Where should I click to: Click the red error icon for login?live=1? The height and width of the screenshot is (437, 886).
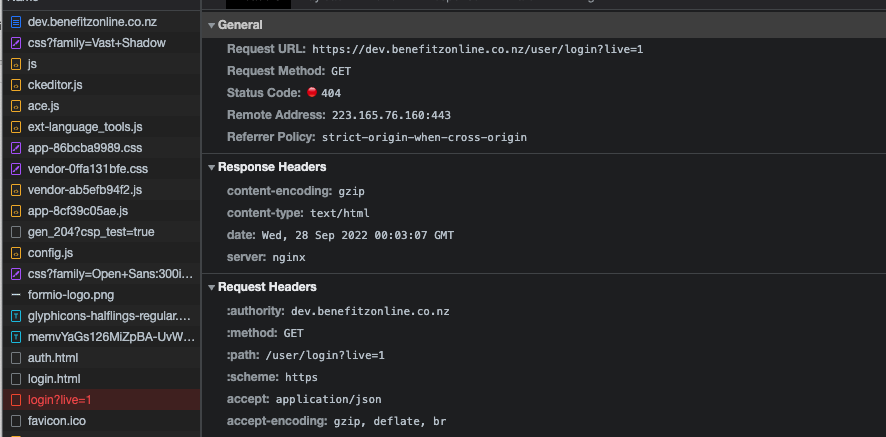tap(16, 400)
